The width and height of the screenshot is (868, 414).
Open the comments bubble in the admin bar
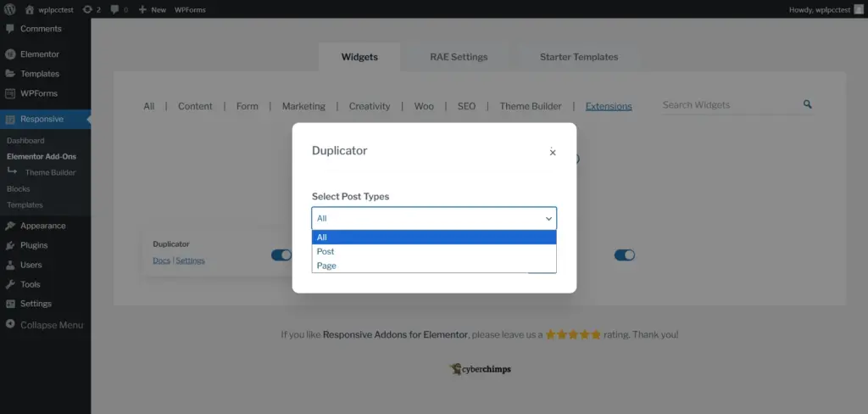pyautogui.click(x=119, y=9)
